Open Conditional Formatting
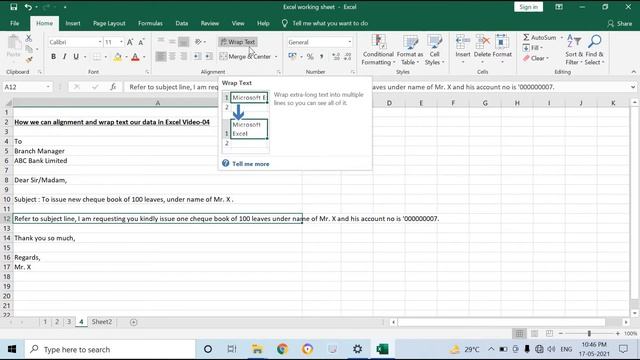 [378, 50]
